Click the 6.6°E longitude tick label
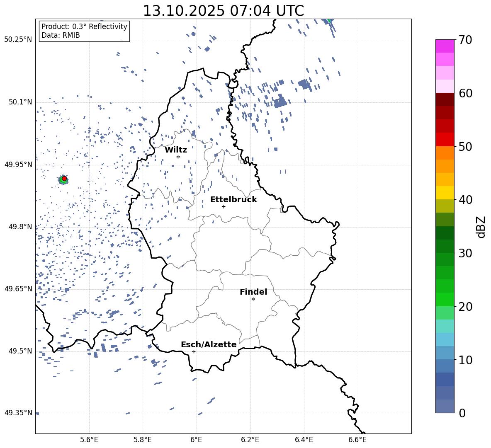491x448 pixels. (x=357, y=440)
